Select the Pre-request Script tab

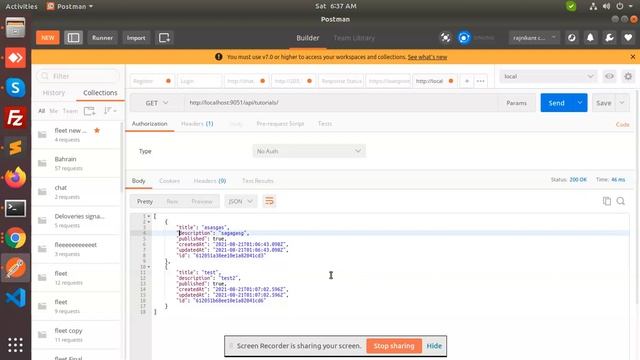(x=280, y=124)
